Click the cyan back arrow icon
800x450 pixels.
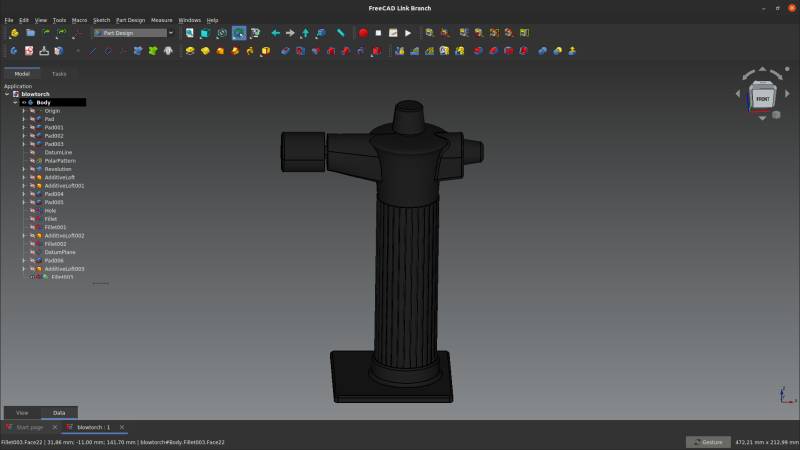(276, 33)
